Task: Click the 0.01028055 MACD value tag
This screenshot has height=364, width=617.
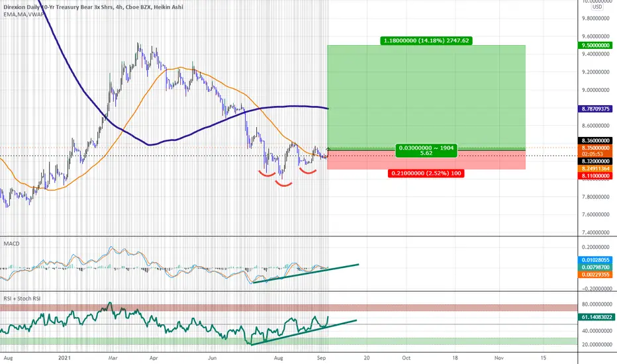Action: pos(596,260)
